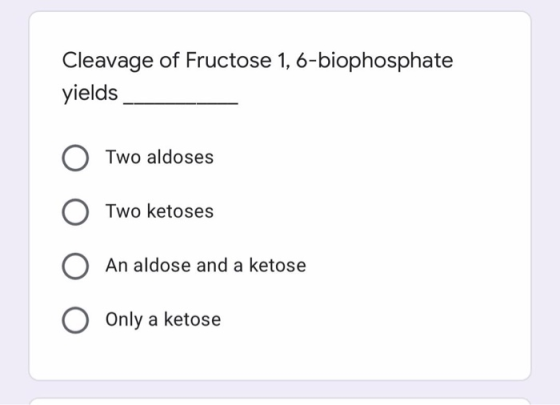Click the term "6-biophosphate" in the question
560x405 pixels.
375,60
